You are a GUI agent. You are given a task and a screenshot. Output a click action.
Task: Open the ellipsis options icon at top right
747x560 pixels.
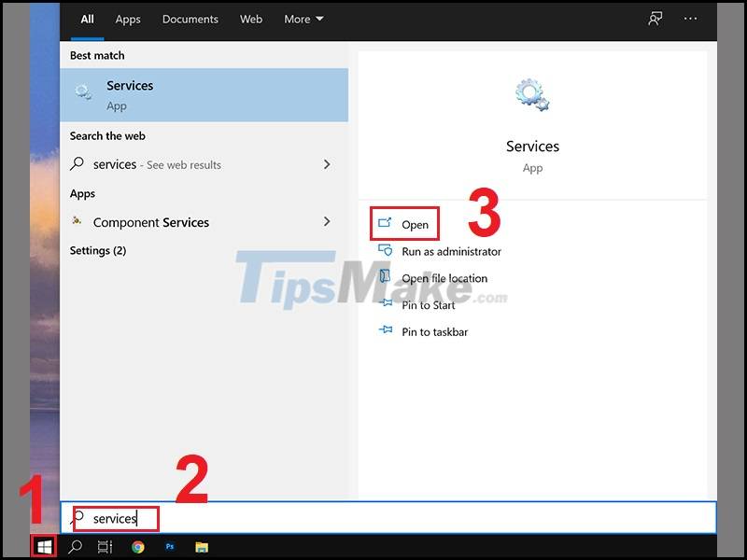[x=689, y=19]
